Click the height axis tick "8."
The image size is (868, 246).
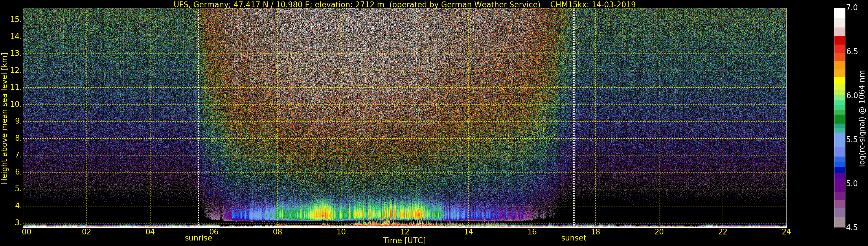[18, 138]
